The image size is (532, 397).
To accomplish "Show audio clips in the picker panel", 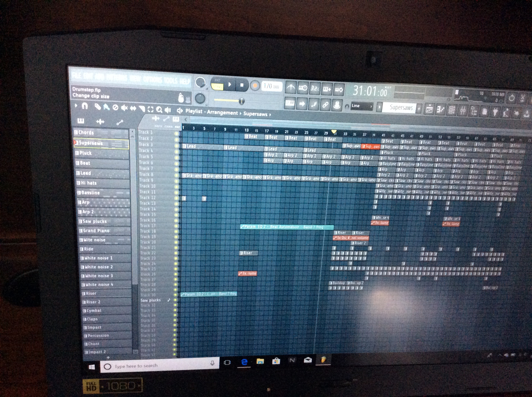I will click(x=100, y=122).
